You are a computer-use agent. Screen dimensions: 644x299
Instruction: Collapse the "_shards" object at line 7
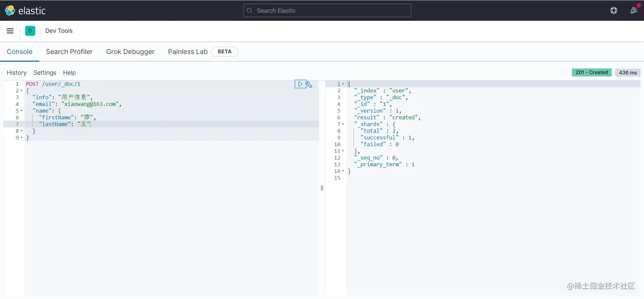(x=343, y=124)
